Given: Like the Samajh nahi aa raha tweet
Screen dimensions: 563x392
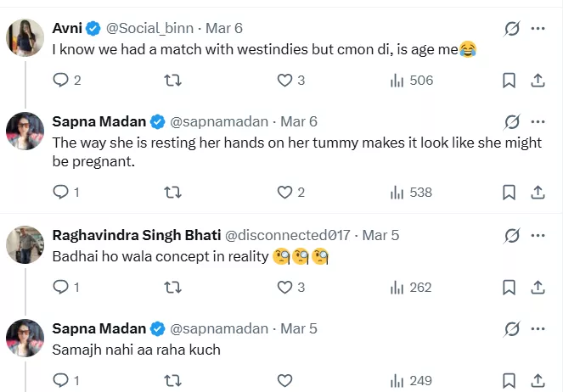Looking at the screenshot, I should (285, 381).
